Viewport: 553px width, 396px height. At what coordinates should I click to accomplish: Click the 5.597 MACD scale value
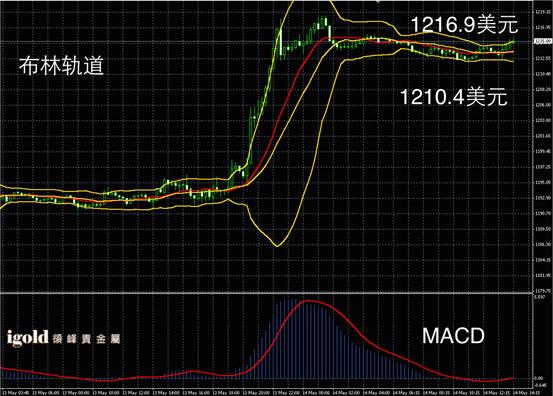pos(540,297)
